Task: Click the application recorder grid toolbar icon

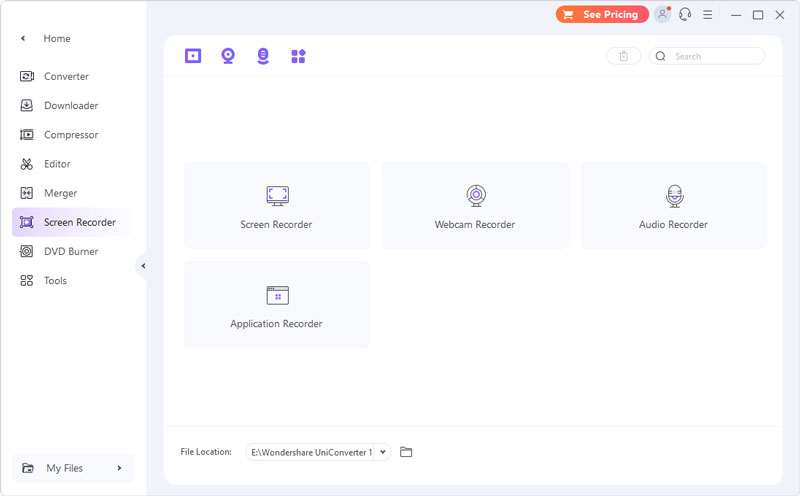Action: pos(298,56)
